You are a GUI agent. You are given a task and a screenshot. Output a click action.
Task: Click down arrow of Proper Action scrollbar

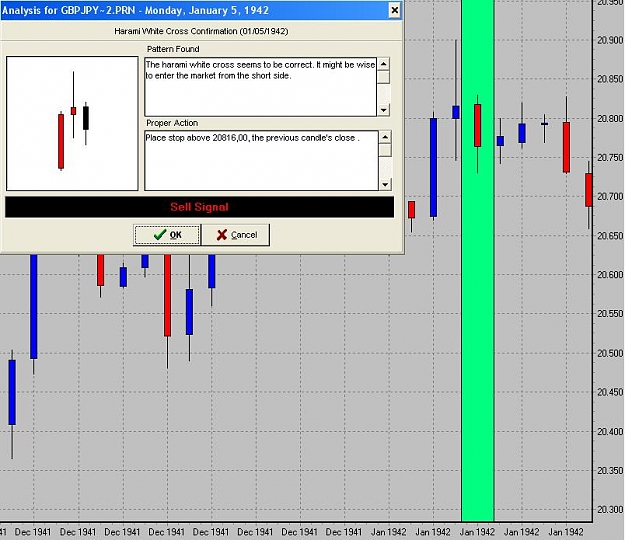(x=385, y=184)
